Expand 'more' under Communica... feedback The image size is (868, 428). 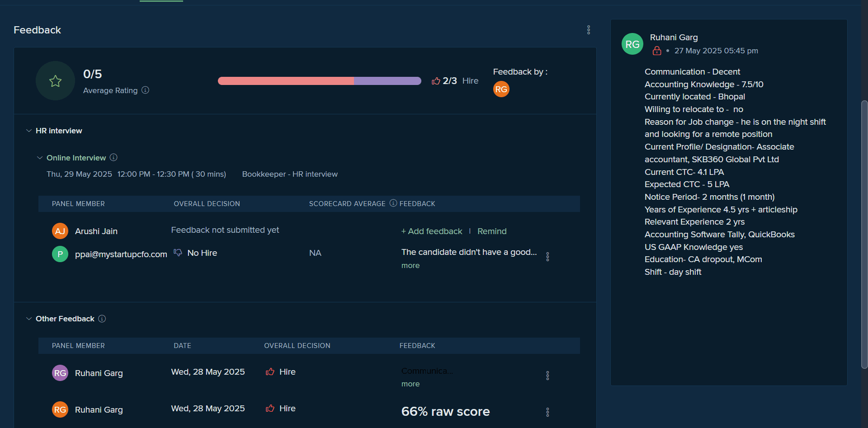[410, 384]
